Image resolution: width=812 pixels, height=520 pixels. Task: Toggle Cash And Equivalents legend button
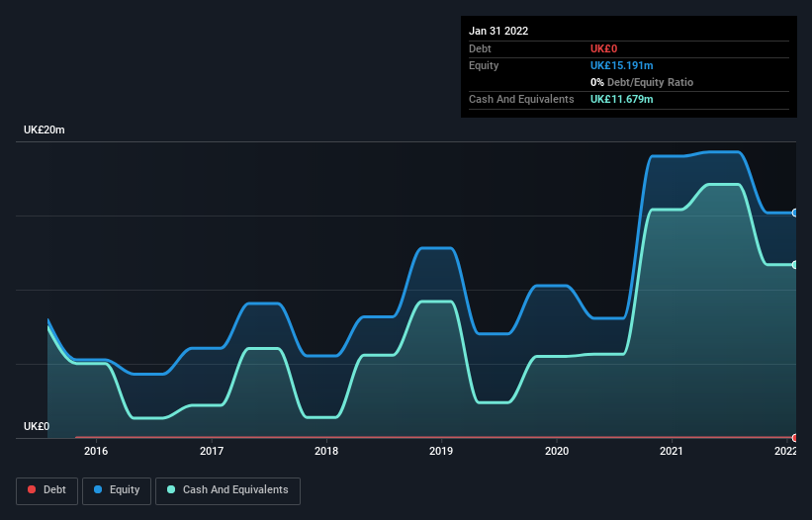pyautogui.click(x=227, y=490)
